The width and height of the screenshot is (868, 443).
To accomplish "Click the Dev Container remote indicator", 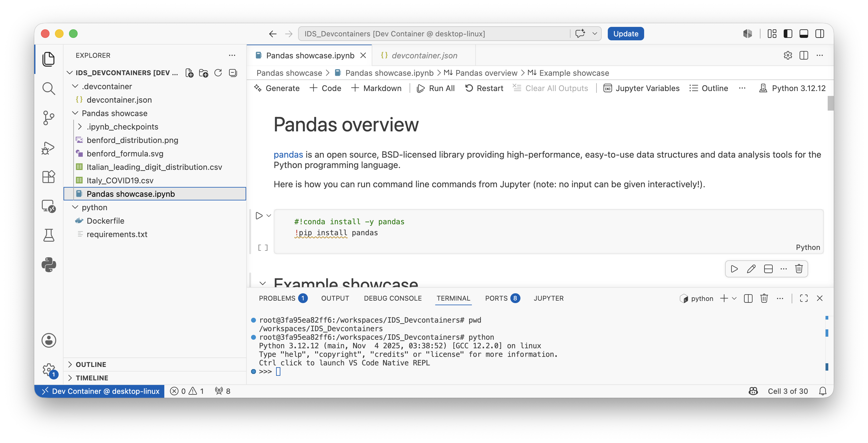I will tap(100, 391).
